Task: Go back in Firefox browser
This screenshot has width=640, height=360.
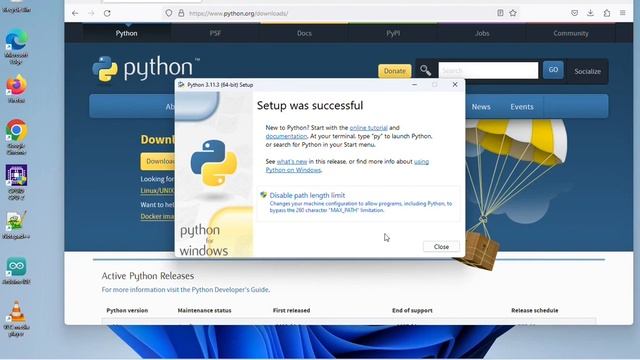Action: point(75,13)
